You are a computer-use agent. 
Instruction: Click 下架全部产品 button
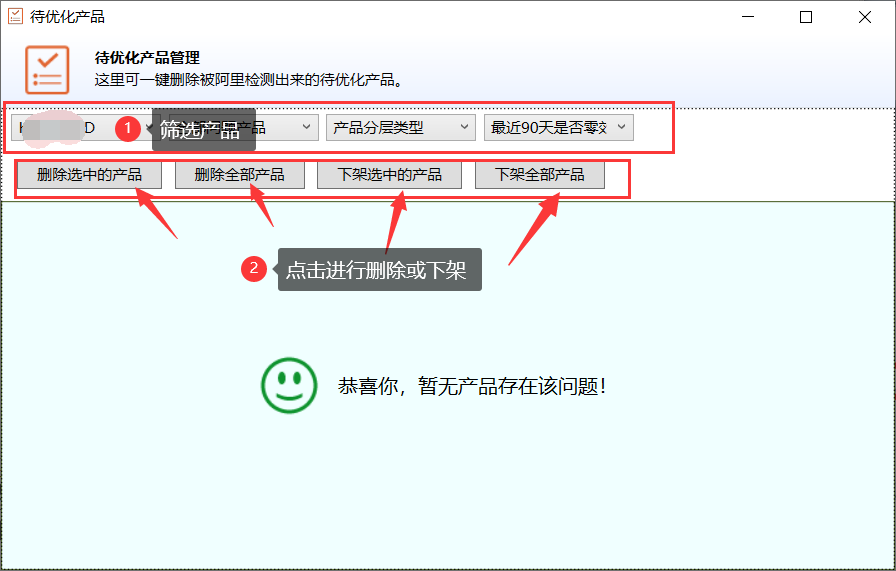(x=540, y=175)
